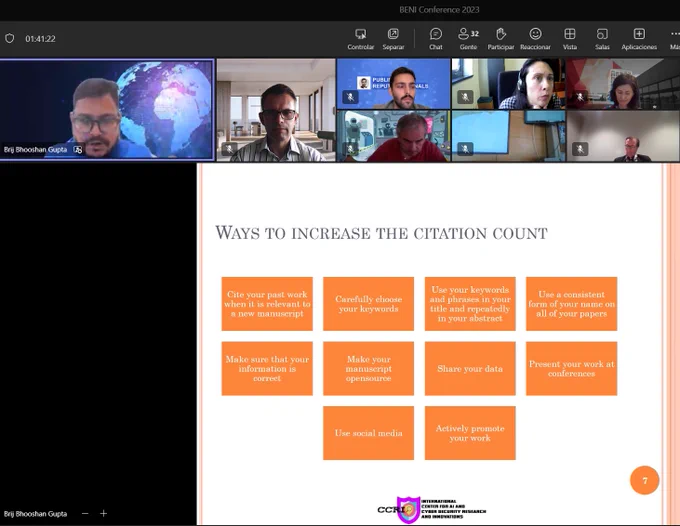Image resolution: width=680 pixels, height=526 pixels.
Task: Click the 'Use social media' slide box
Action: (368, 433)
